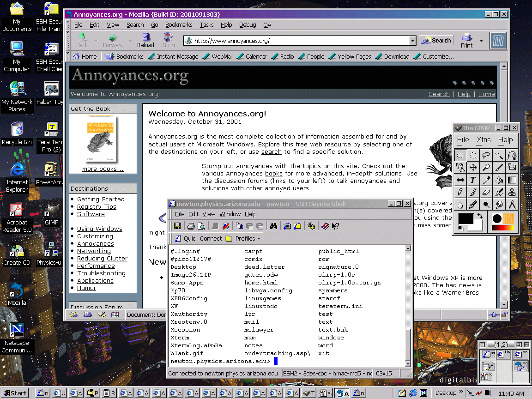Image resolution: width=532 pixels, height=399 pixels.
Task: Pick the Clone stamp tool in GIMP
Action: (x=512, y=192)
